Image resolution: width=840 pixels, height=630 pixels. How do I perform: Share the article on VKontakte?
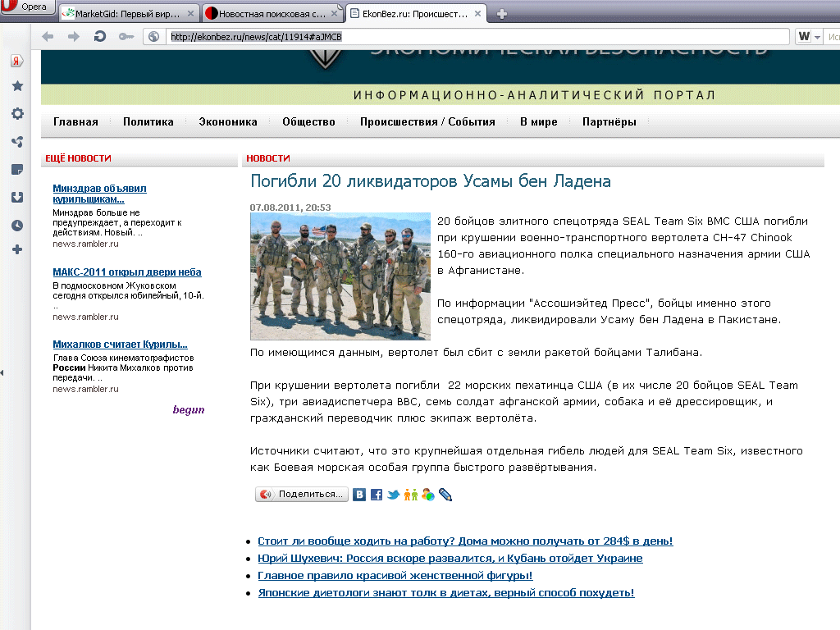pos(359,495)
